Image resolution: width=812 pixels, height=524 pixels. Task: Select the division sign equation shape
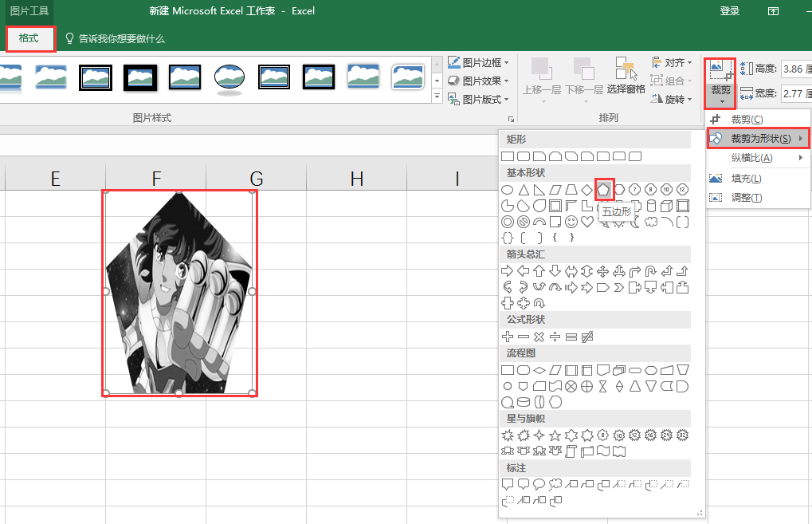555,337
